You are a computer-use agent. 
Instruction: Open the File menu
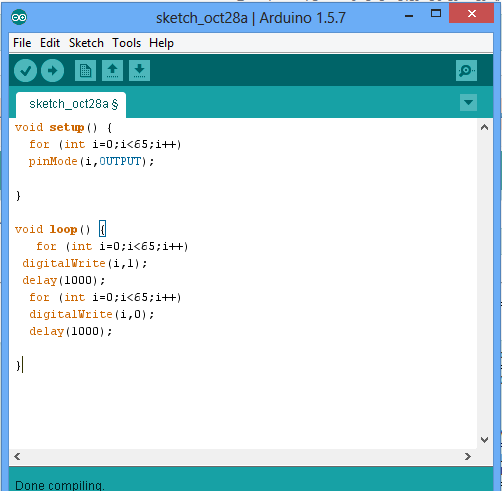pos(22,43)
